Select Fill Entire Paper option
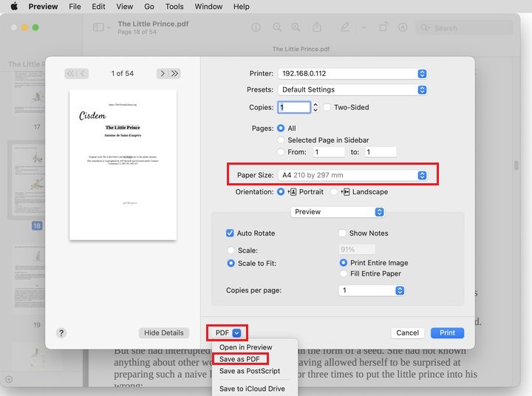This screenshot has width=532, height=396. 344,273
